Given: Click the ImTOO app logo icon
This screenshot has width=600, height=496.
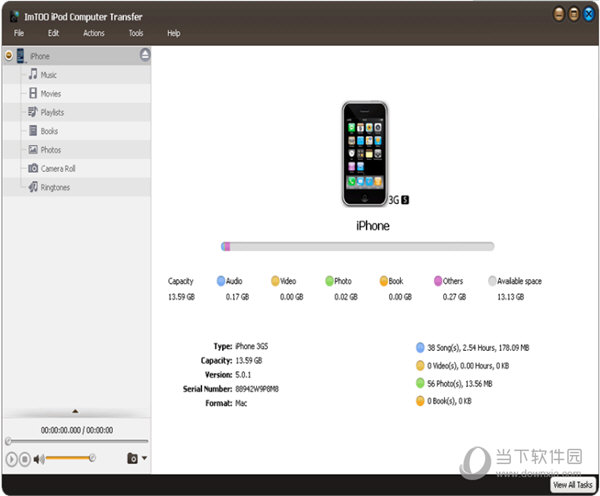Looking at the screenshot, I should click(15, 16).
